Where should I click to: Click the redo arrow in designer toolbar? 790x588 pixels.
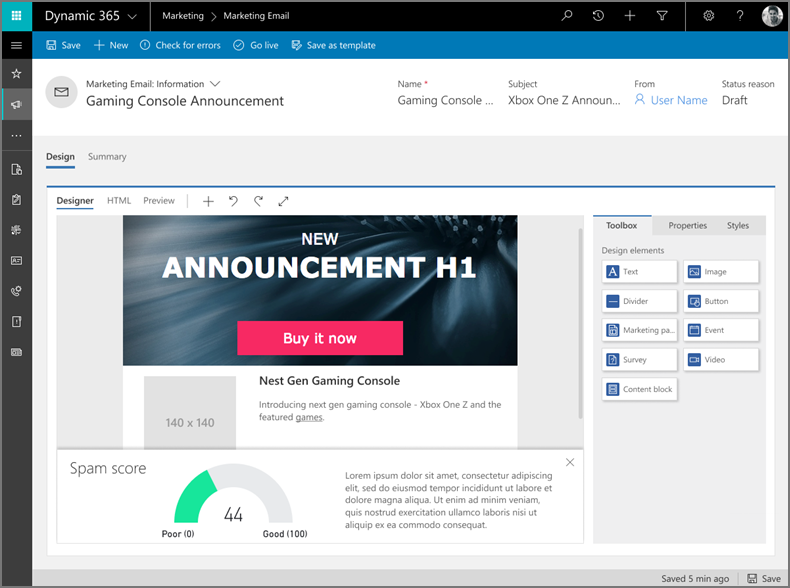(258, 201)
